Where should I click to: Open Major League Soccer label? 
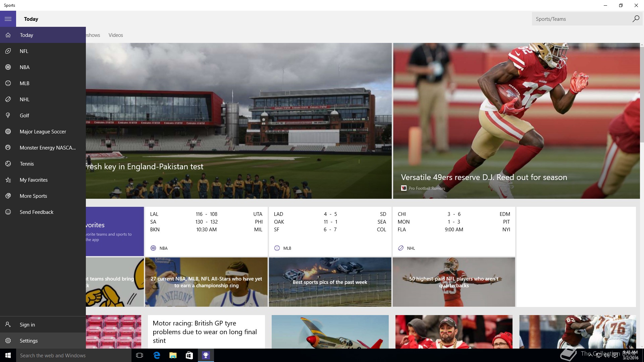pyautogui.click(x=43, y=131)
